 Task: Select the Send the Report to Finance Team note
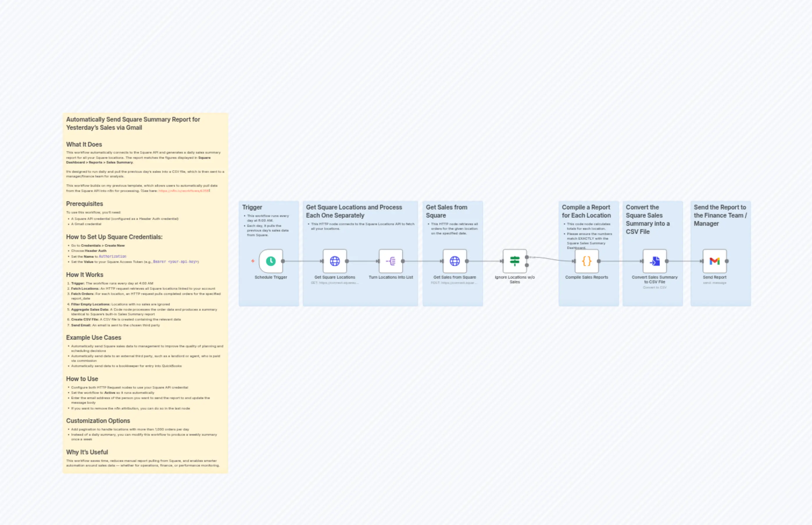(x=720, y=215)
